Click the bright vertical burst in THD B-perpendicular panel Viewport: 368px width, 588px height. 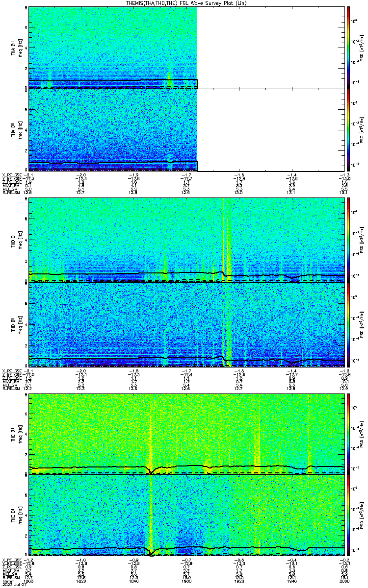[229, 240]
